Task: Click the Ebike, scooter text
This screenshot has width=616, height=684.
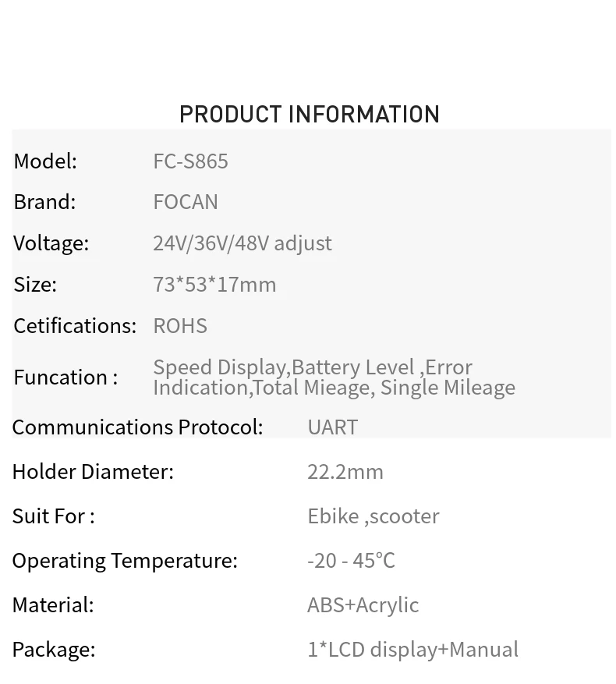Action: [373, 516]
